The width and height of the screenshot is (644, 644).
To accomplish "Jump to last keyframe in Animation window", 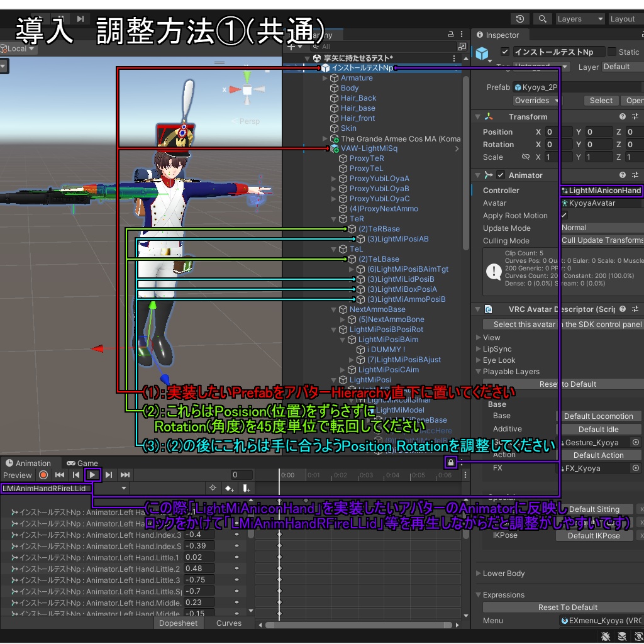I will [125, 475].
